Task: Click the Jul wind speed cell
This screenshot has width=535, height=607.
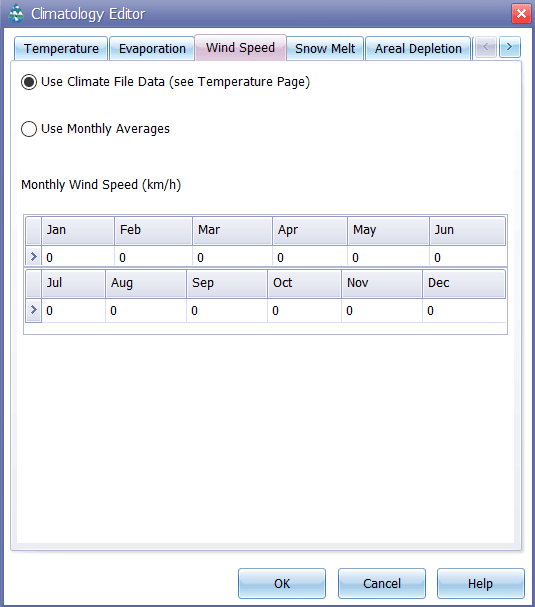Action: [74, 310]
